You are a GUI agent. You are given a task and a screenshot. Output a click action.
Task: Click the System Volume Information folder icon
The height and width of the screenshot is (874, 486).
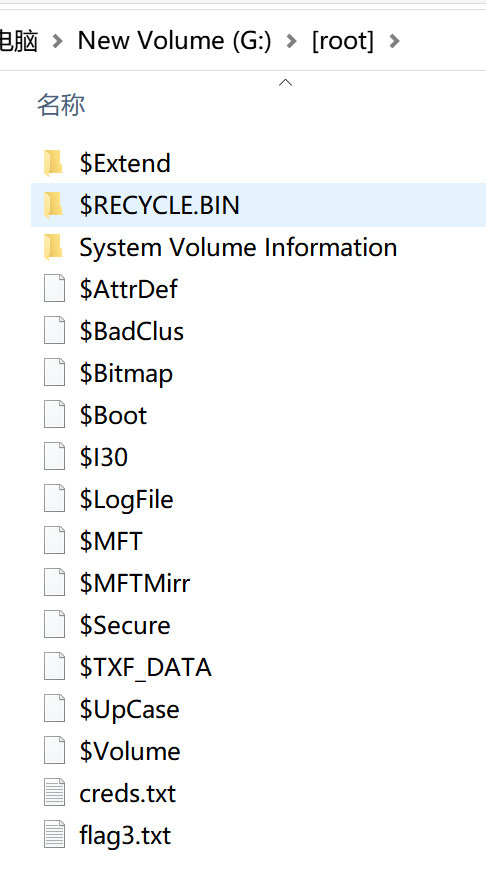coord(54,247)
